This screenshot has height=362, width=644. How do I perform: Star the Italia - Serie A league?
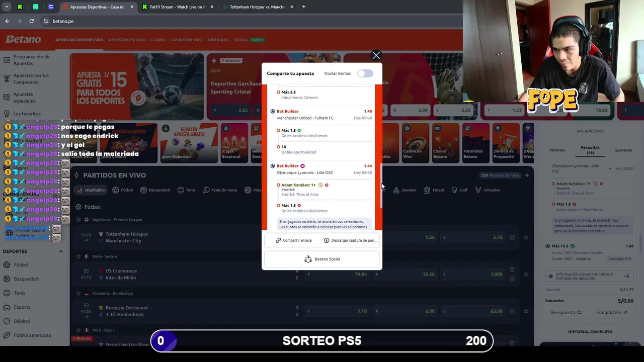[78, 256]
